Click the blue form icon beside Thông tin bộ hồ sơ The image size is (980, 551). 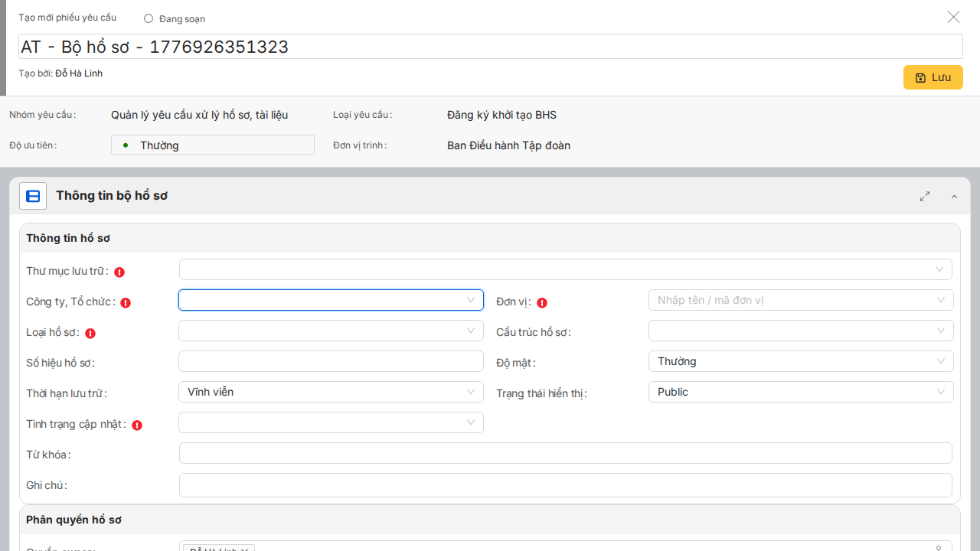pyautogui.click(x=33, y=196)
